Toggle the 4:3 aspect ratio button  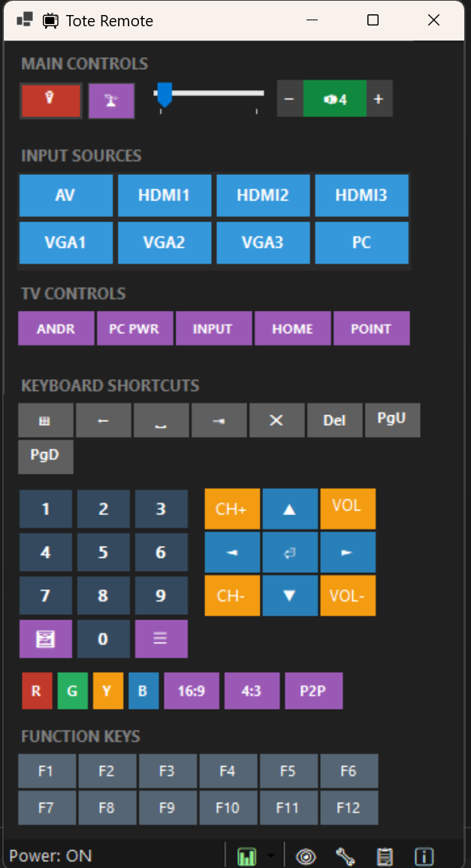click(252, 691)
